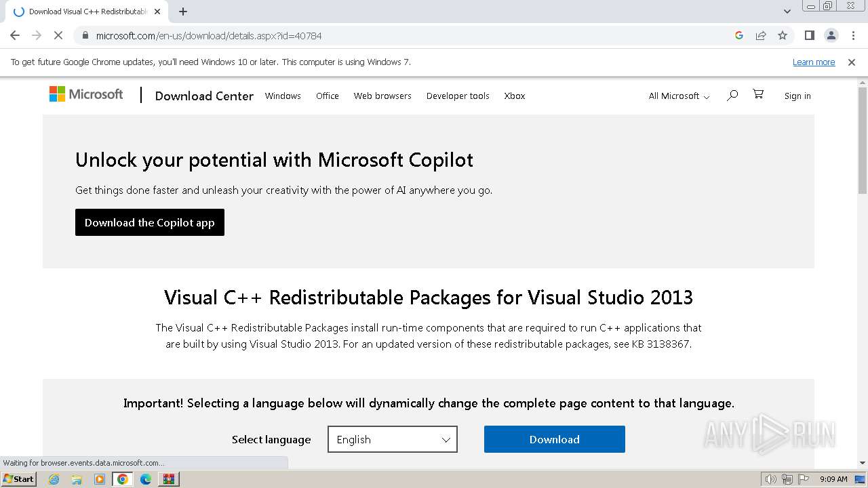The image size is (868, 488).
Task: Click Download the Copilot app button
Action: (149, 222)
